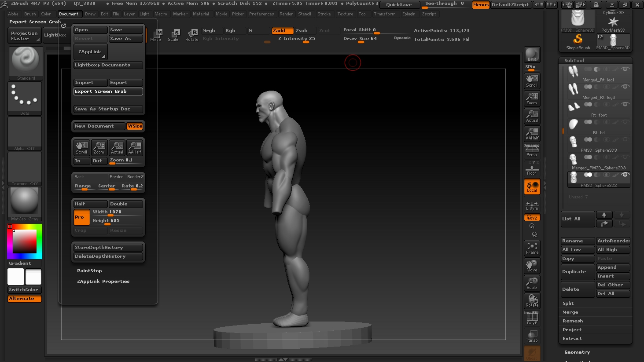The image size is (644, 362).
Task: Select the Rotate view icon in right shelf
Action: 532,301
